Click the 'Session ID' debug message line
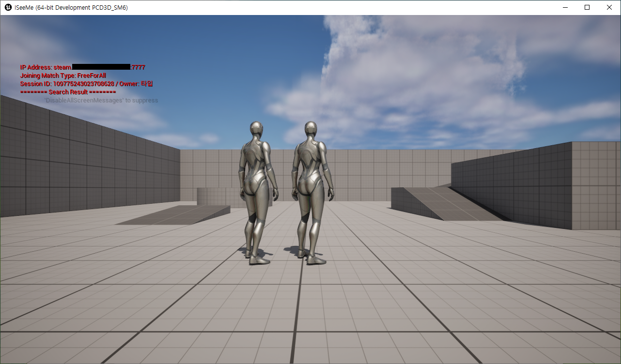 [86, 84]
